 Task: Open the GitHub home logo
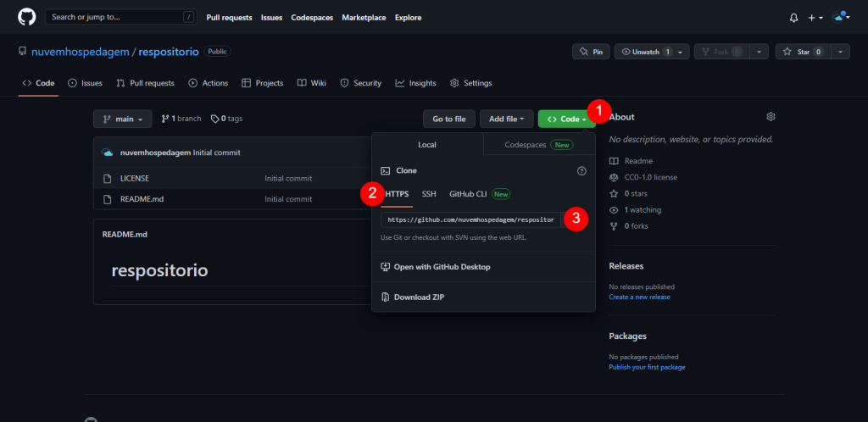point(26,17)
